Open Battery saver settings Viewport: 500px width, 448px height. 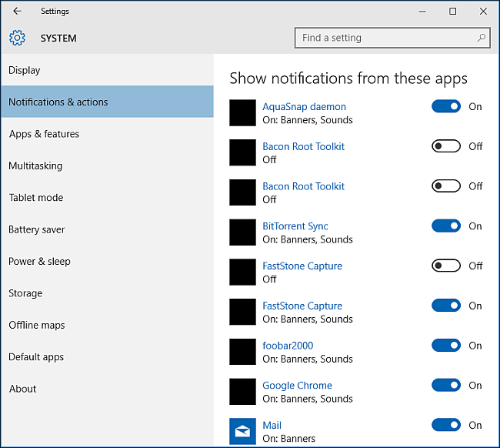pyautogui.click(x=107, y=229)
